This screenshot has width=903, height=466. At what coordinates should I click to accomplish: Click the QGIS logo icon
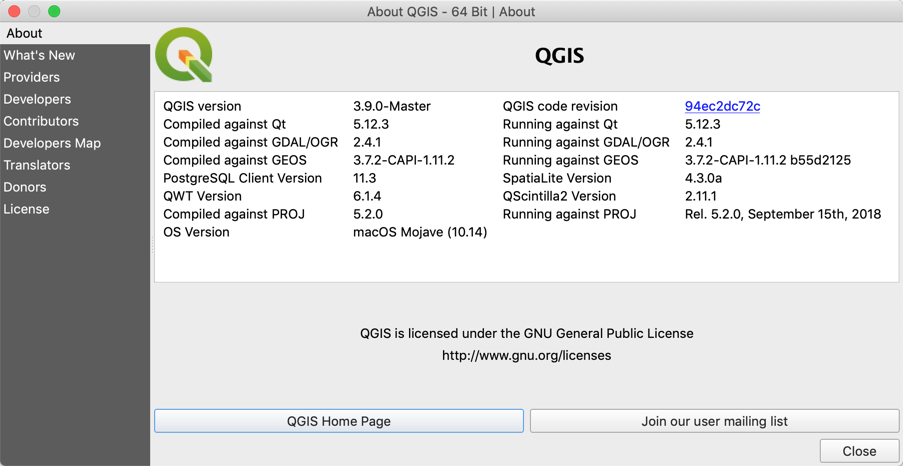tap(184, 55)
